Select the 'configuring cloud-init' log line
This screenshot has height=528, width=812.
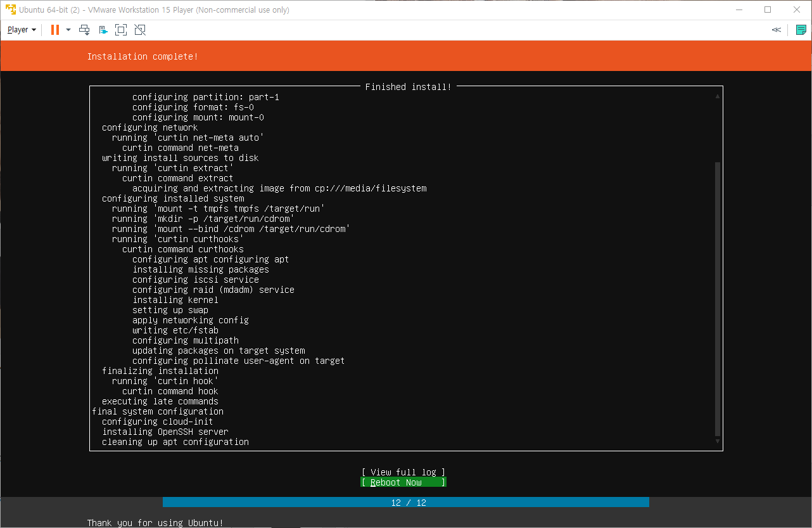click(x=158, y=422)
